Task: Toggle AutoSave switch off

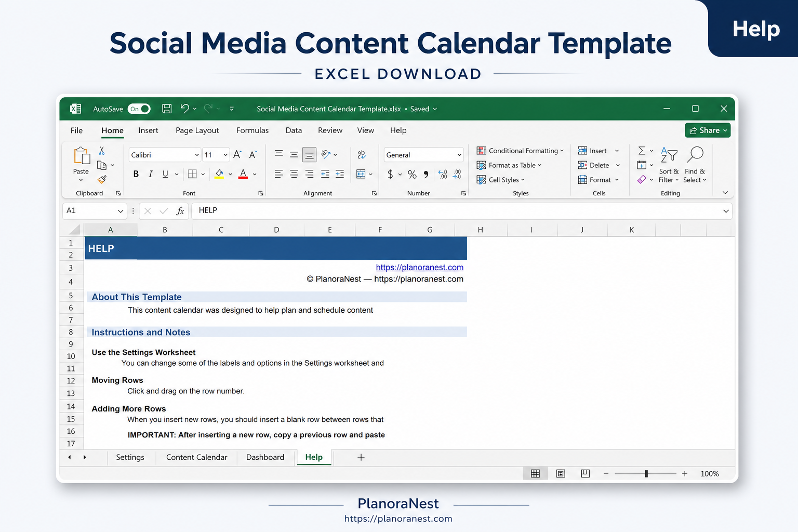Action: click(x=139, y=109)
